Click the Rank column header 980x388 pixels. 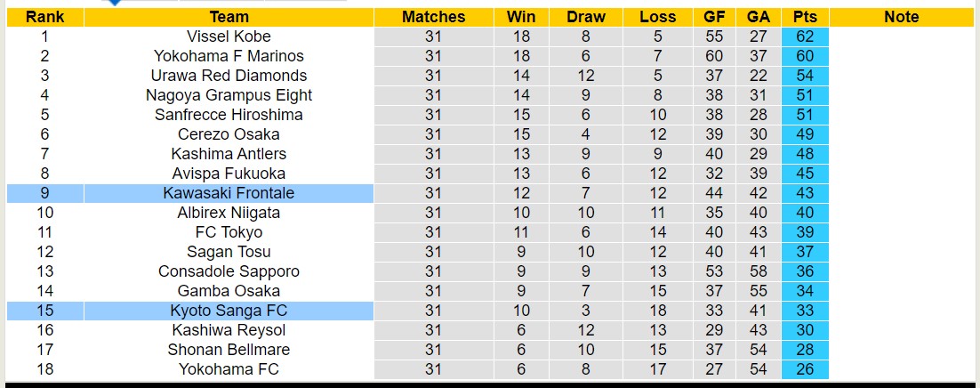pyautogui.click(x=44, y=17)
